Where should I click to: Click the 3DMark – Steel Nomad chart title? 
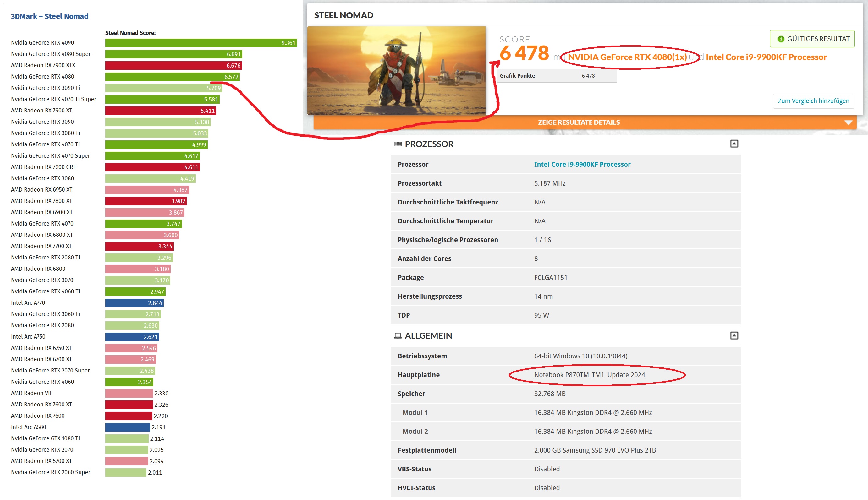pos(49,16)
